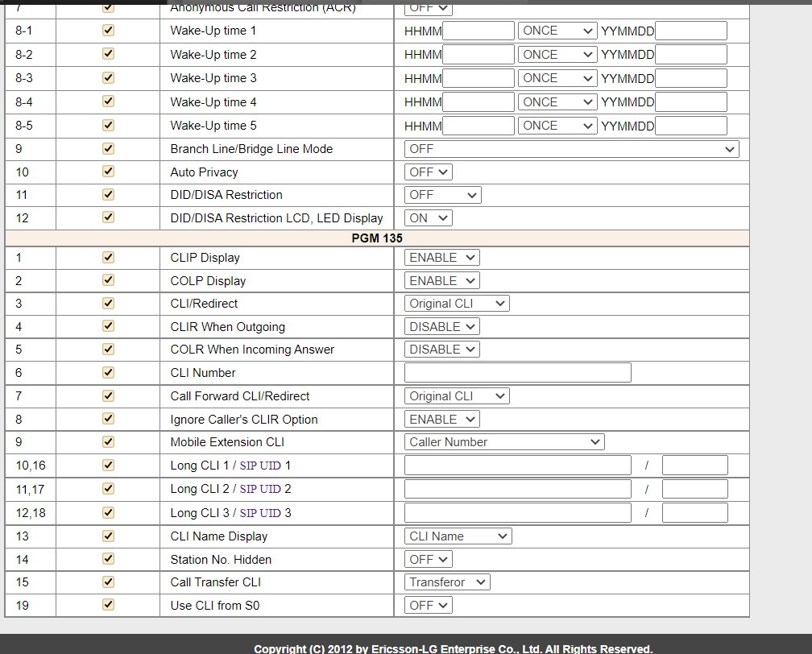Open the Call Transfer CLI Transferor dropdown
The height and width of the screenshot is (654, 812).
446,582
